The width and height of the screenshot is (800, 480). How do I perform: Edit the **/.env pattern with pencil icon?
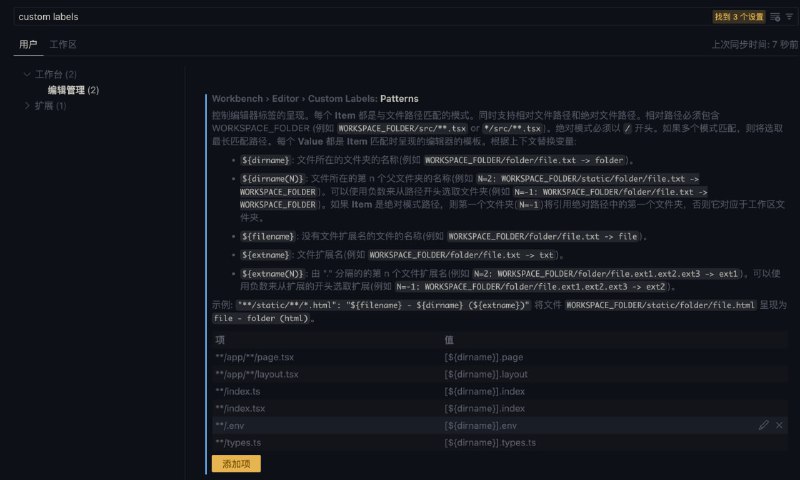[x=764, y=425]
